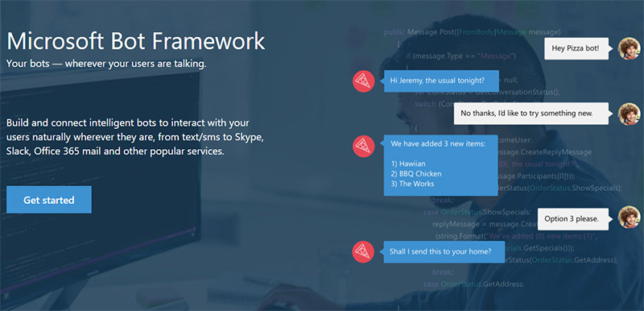Click user avatar next to "Option 3 please."
Viewport: 644px width, 311px height.
630,217
